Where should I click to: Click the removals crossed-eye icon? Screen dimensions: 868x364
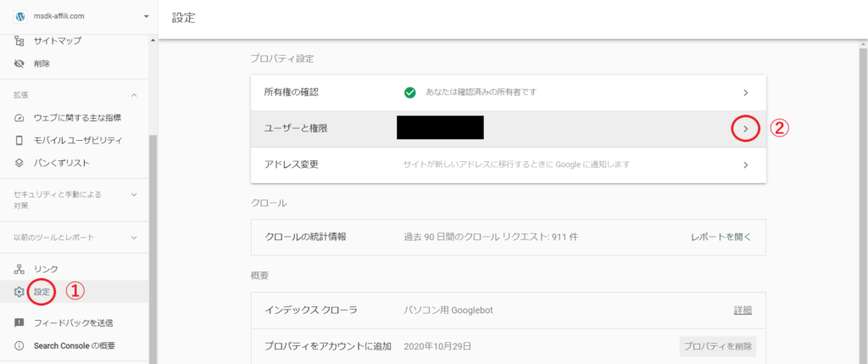click(19, 64)
